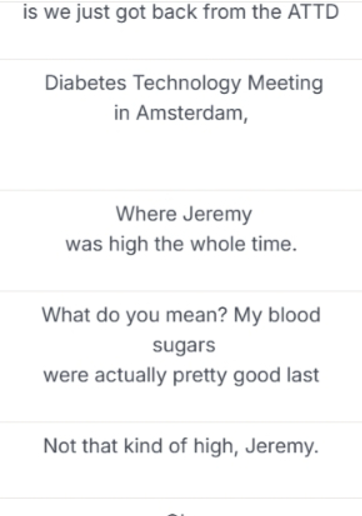The width and height of the screenshot is (362, 516).
Task: Click the word 'ATTD' in the top line
Action: click(313, 12)
